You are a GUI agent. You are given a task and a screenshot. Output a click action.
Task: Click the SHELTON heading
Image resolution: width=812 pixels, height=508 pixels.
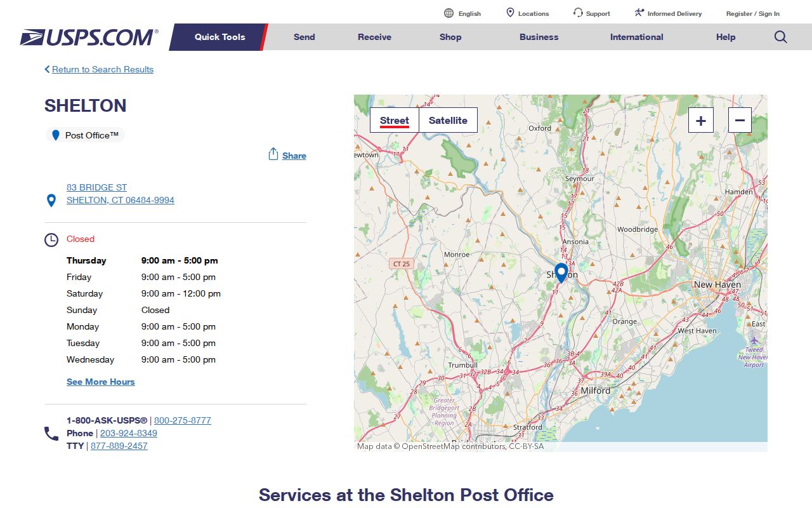86,105
